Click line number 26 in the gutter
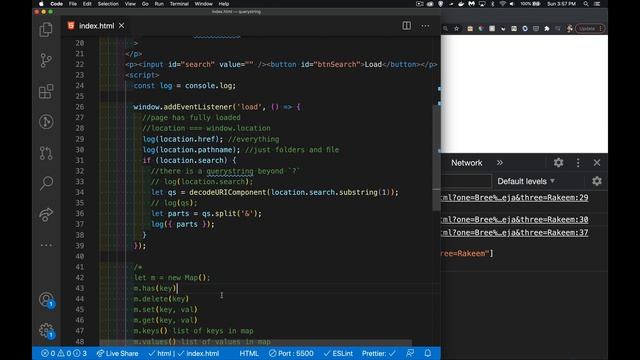640x360 pixels. point(80,107)
